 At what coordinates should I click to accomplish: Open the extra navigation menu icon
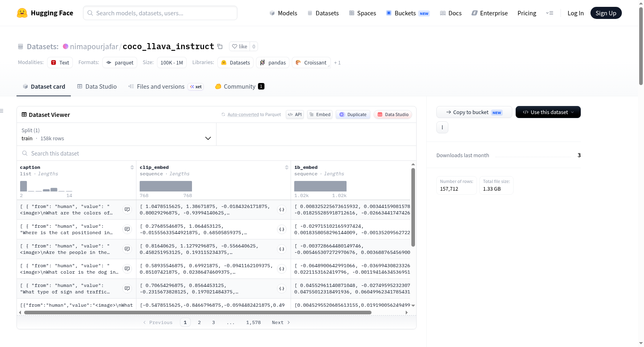pos(549,13)
